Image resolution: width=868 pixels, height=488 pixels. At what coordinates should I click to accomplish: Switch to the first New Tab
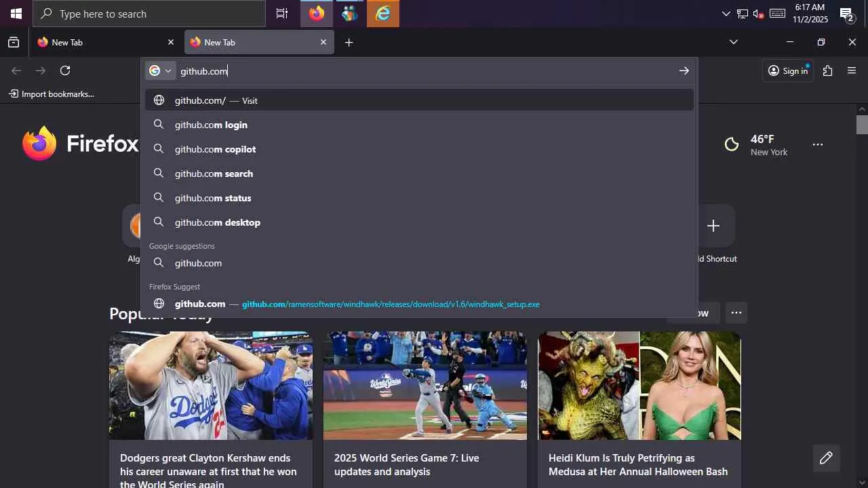pyautogui.click(x=106, y=42)
